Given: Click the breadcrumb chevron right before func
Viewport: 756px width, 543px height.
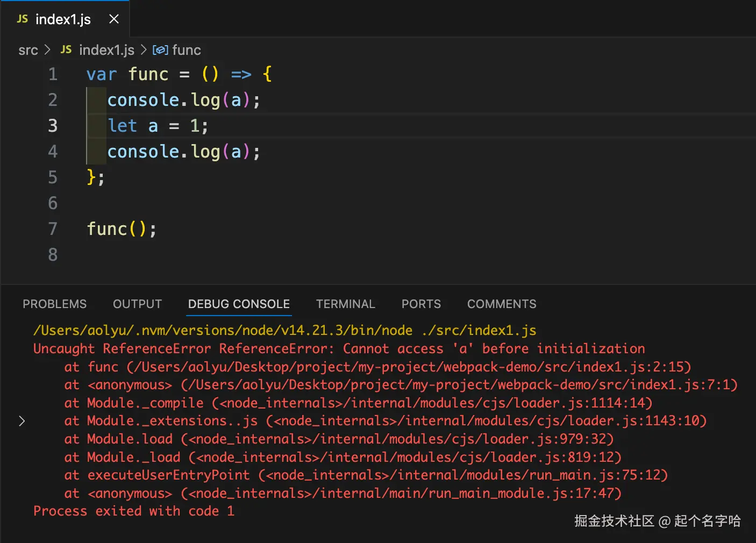Looking at the screenshot, I should click(x=144, y=49).
